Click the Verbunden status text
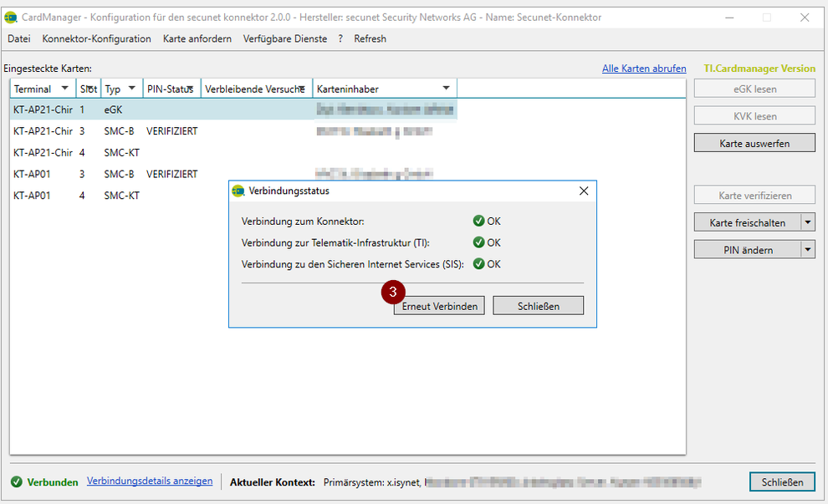This screenshot has width=828, height=504. point(53,481)
